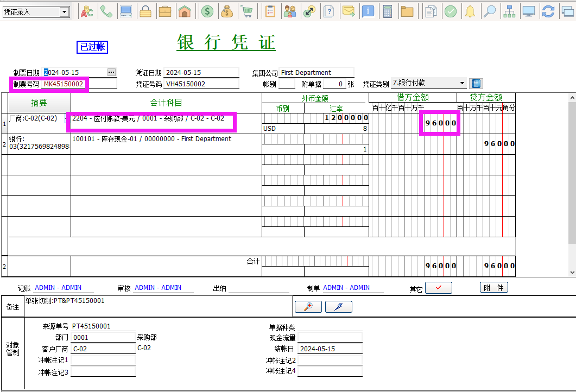Viewport: 576px width, 392px height.
Task: Click the monitor display toolbar icon
Action: pyautogui.click(x=529, y=12)
